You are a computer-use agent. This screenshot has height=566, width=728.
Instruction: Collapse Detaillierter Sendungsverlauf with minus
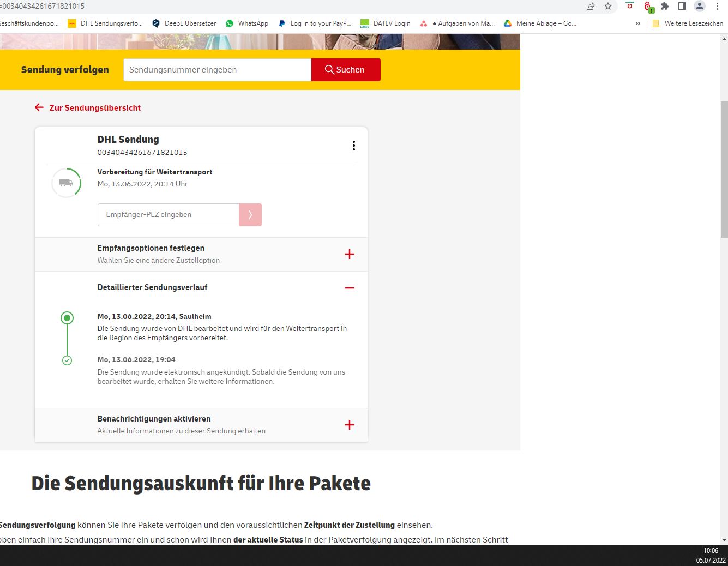pos(350,288)
